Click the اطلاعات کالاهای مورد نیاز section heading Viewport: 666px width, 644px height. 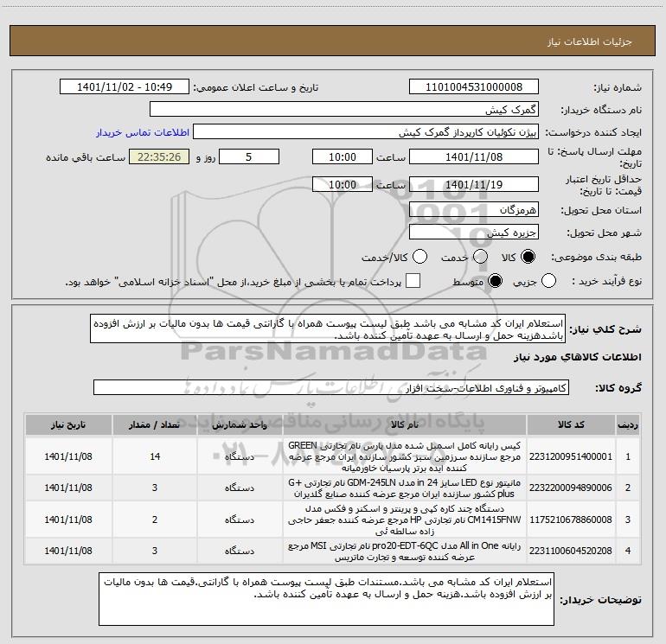[x=577, y=357]
